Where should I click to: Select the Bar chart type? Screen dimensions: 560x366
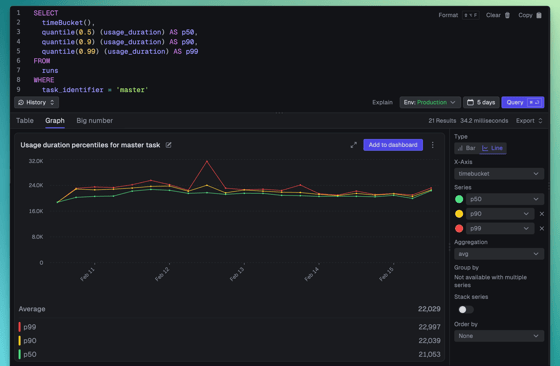pyautogui.click(x=466, y=148)
